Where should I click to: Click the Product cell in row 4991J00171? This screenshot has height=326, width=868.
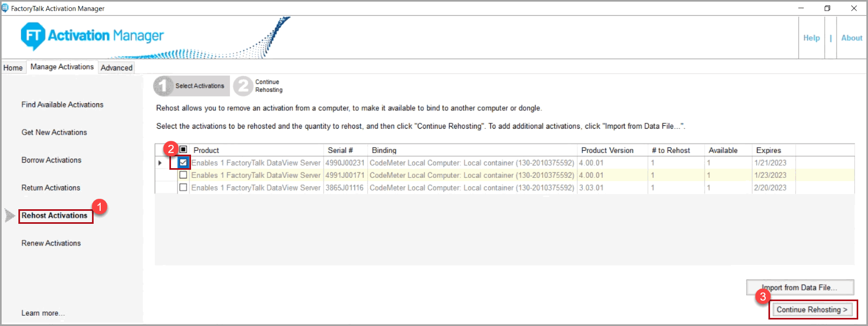coord(257,175)
